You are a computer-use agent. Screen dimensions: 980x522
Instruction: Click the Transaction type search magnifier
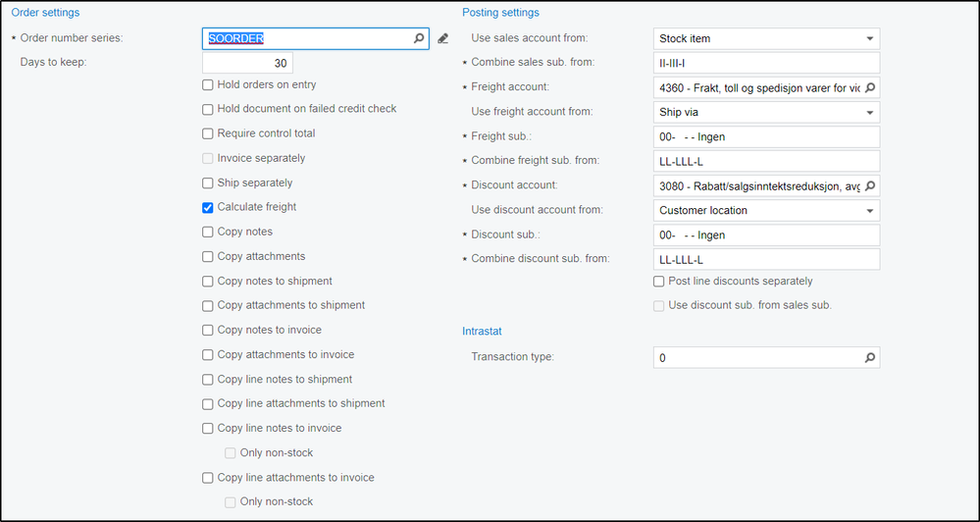869,358
